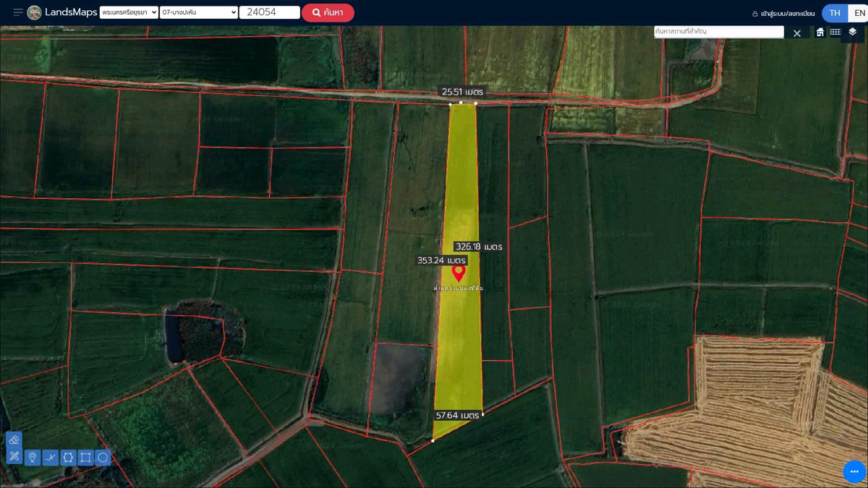Image resolution: width=868 pixels, height=488 pixels.
Task: Select the place marker drawing tool
Action: tap(33, 458)
